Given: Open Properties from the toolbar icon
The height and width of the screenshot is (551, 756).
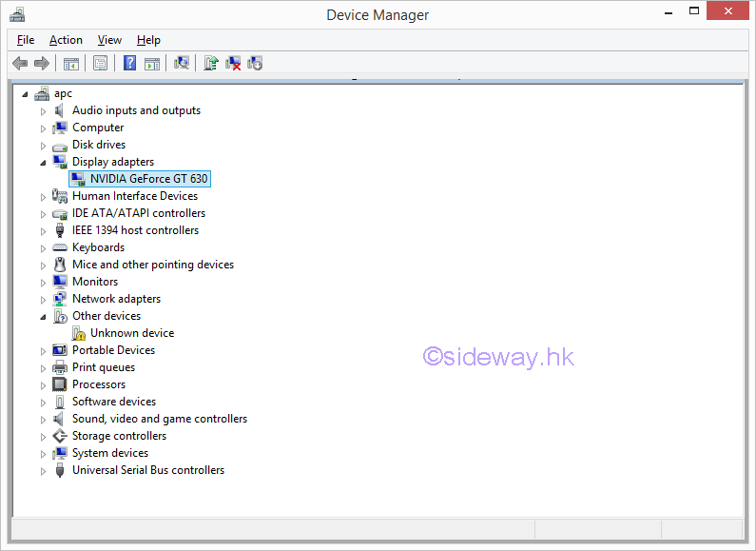Looking at the screenshot, I should (x=100, y=64).
